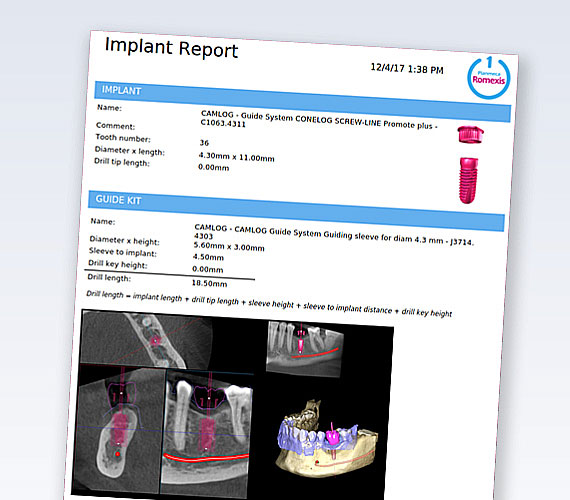Click the GUIDE KIT section header
The image size is (570, 500).
tap(296, 211)
